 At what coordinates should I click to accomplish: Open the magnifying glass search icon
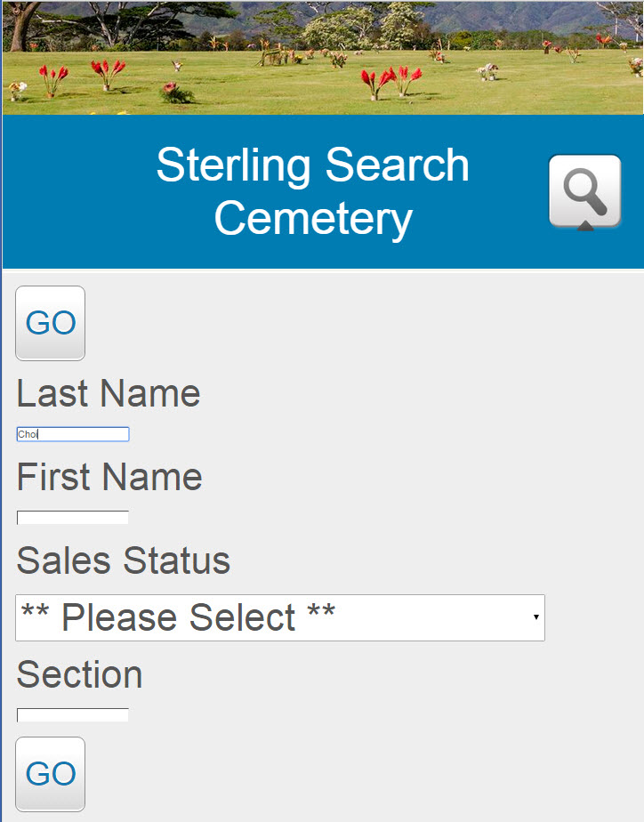click(x=584, y=190)
